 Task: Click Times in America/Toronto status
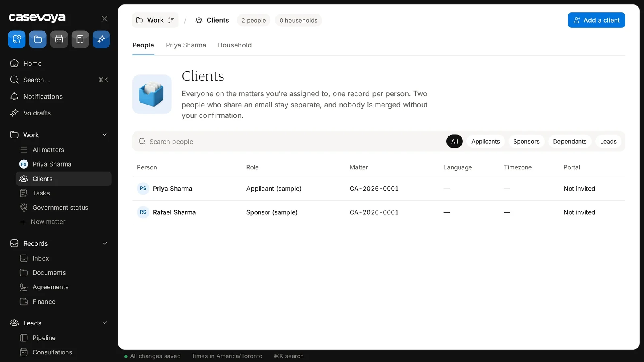(227, 356)
